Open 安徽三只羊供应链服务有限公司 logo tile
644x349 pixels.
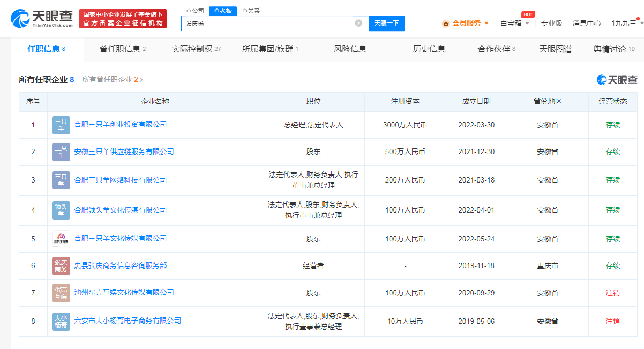(61, 152)
